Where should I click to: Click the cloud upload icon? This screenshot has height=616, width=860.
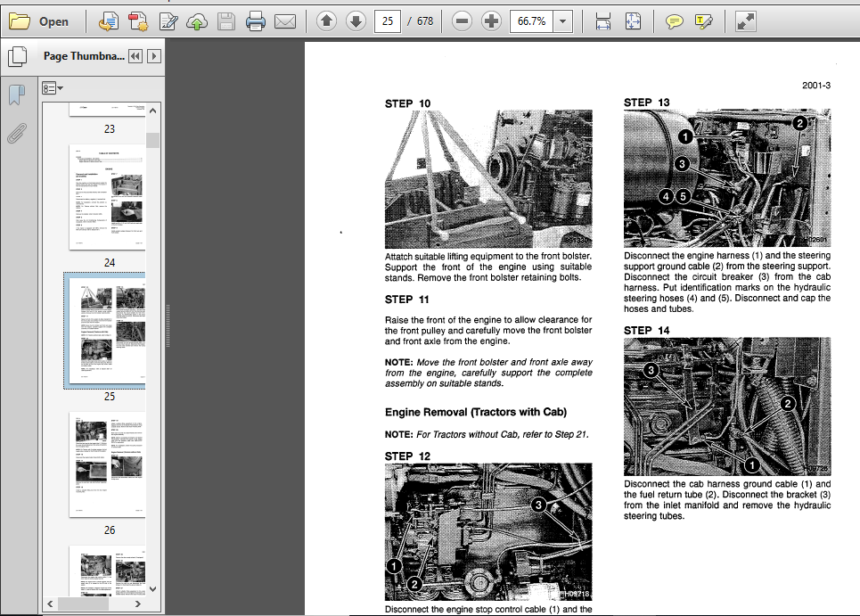tap(197, 22)
